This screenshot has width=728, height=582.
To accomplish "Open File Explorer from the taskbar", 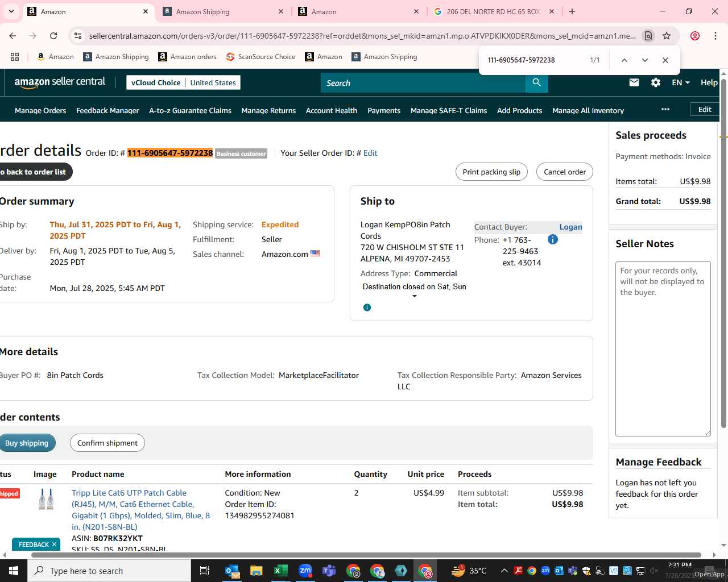I will coord(256,571).
